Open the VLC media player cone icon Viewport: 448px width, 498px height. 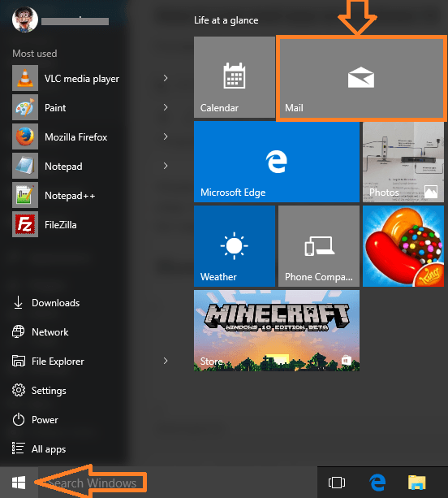tap(25, 78)
